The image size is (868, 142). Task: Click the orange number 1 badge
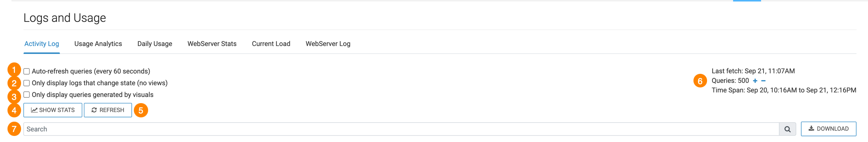pyautogui.click(x=14, y=70)
